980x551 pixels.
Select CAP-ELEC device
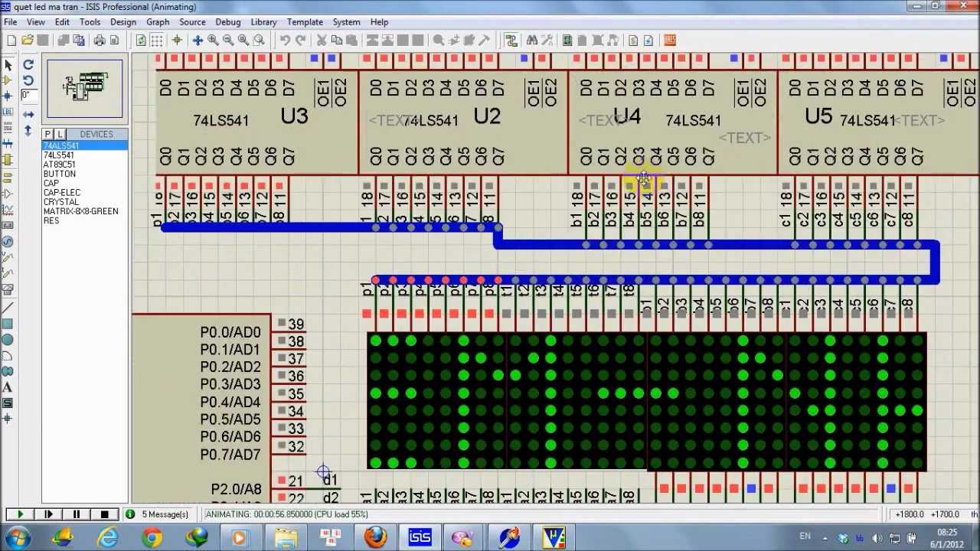61,193
